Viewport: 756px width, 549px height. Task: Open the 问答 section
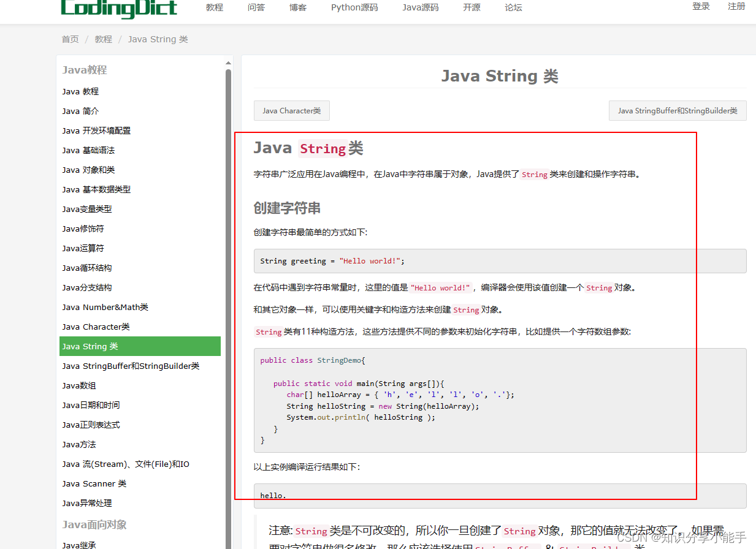coord(256,8)
